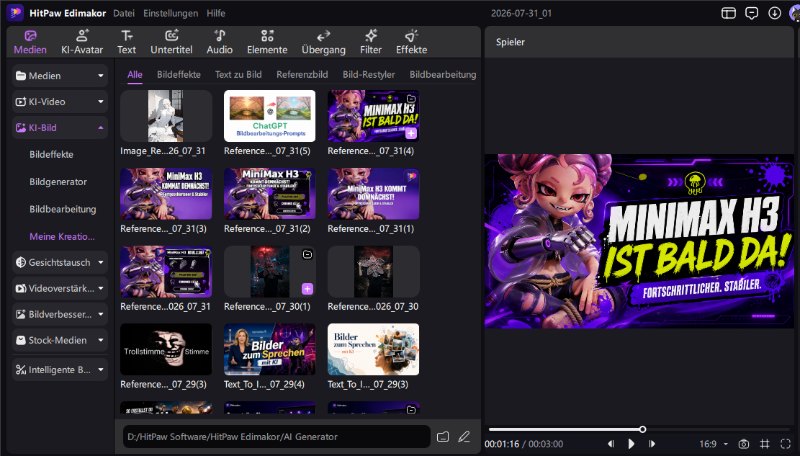Switch to the Bildbearbeitung tab
The height and width of the screenshot is (456, 800).
click(442, 74)
